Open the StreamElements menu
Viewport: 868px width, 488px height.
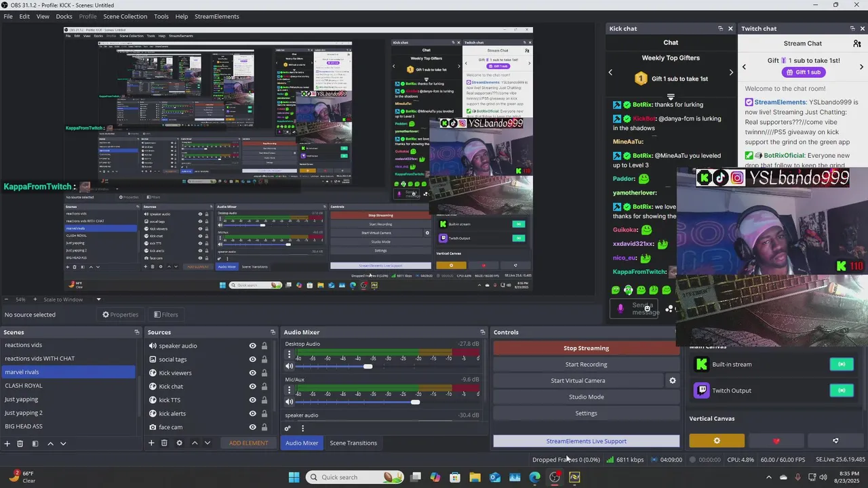coord(216,16)
